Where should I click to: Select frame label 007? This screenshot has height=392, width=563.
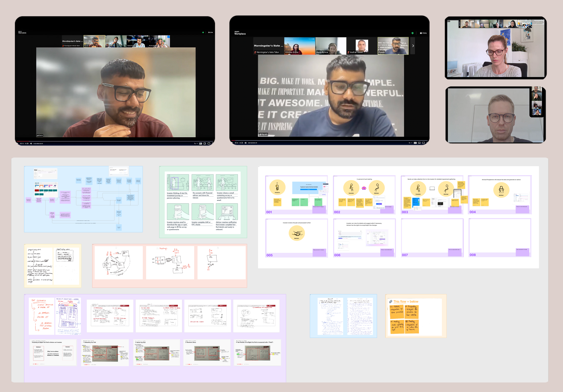point(405,255)
